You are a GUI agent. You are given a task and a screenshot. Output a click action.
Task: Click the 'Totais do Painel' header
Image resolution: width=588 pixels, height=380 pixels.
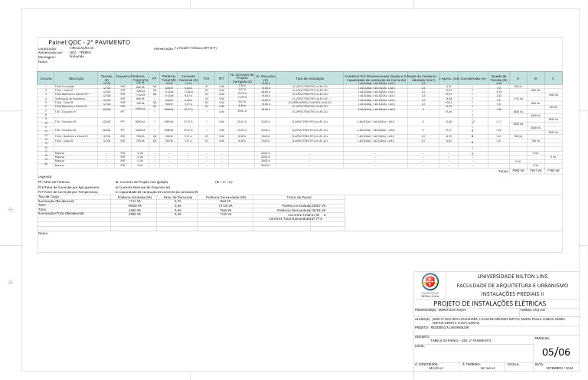tap(299, 198)
